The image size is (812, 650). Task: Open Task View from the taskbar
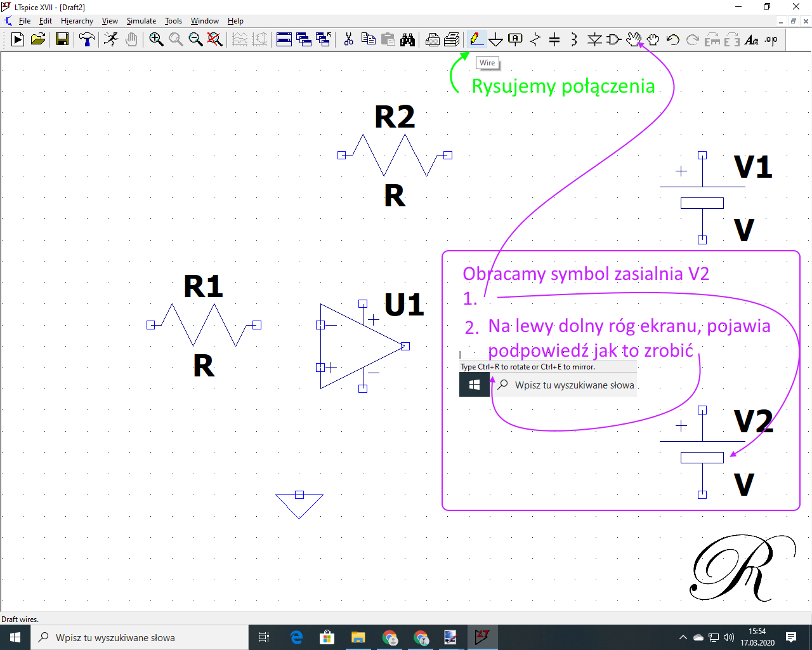coord(264,637)
